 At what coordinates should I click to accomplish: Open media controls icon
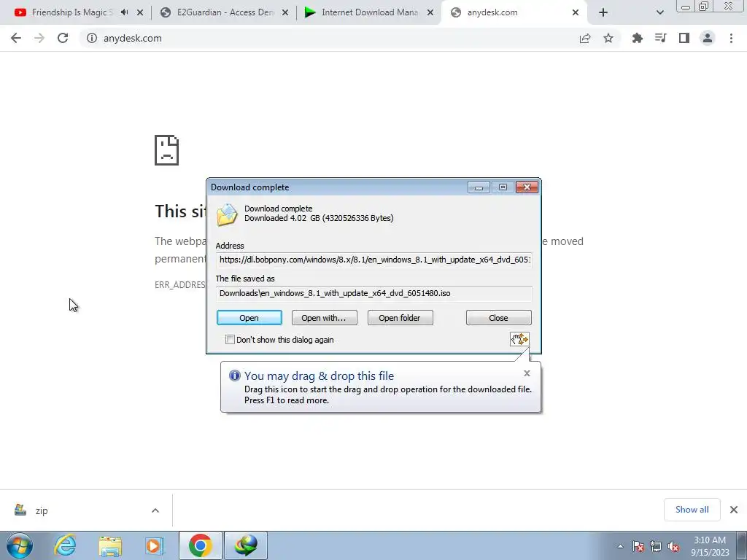click(x=660, y=38)
